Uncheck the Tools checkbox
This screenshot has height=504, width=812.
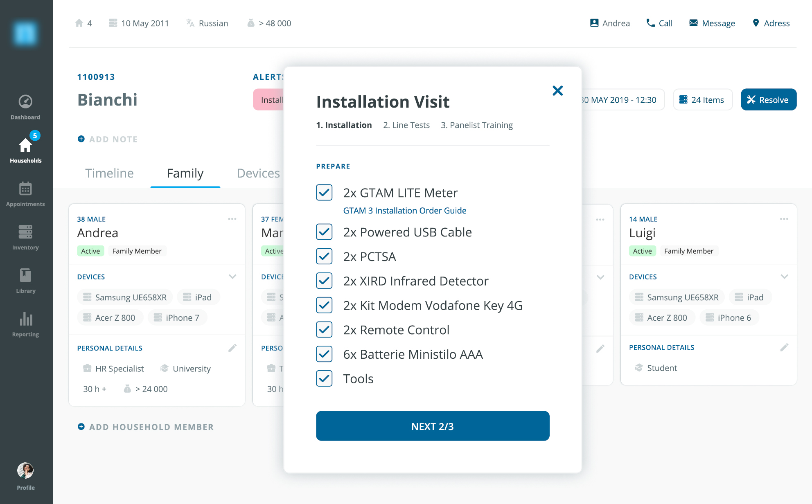pos(324,378)
